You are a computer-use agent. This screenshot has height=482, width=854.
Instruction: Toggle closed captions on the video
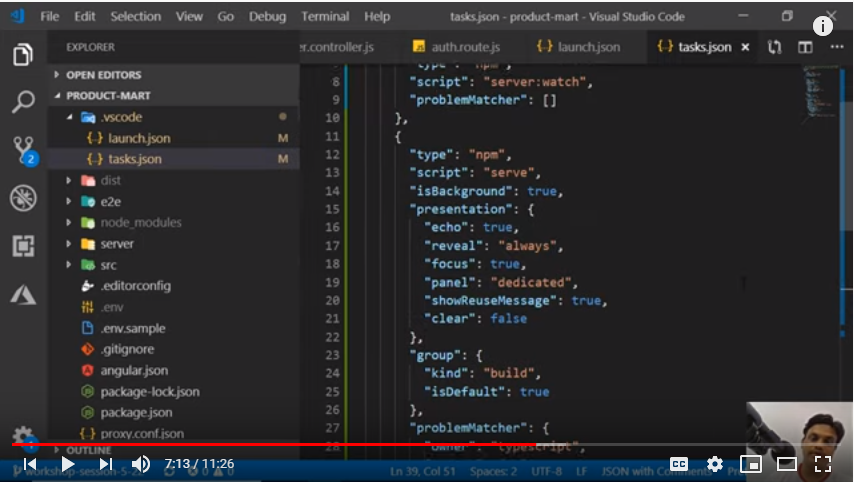click(x=679, y=464)
